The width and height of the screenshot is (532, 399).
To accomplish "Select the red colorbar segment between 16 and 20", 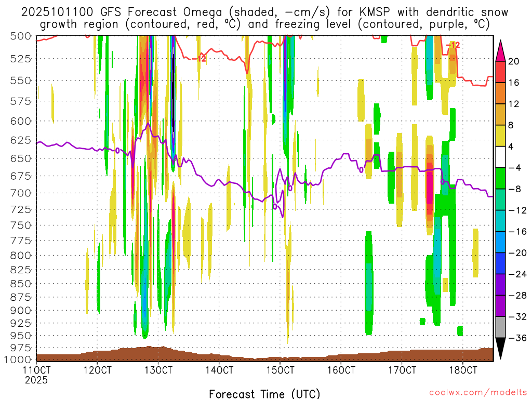I will (501, 72).
